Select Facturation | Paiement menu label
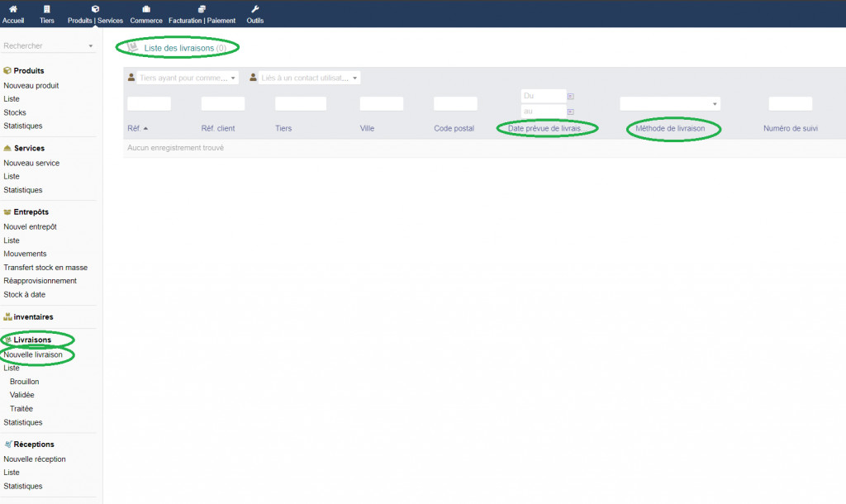The width and height of the screenshot is (846, 504). coord(202,21)
